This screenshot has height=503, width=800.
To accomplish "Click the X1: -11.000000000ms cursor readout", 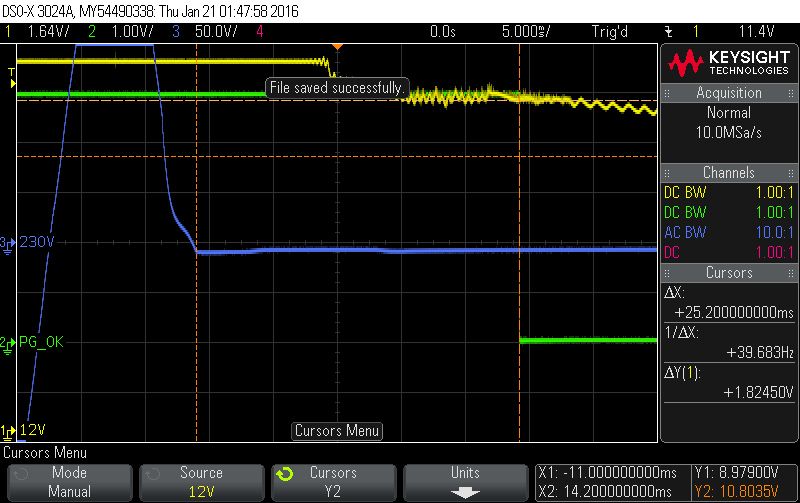I will (608, 473).
